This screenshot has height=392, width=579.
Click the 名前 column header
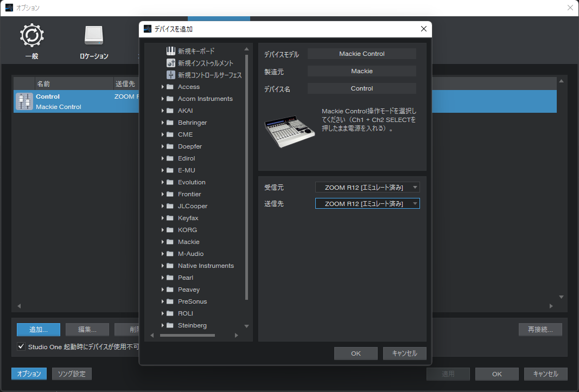click(x=74, y=84)
